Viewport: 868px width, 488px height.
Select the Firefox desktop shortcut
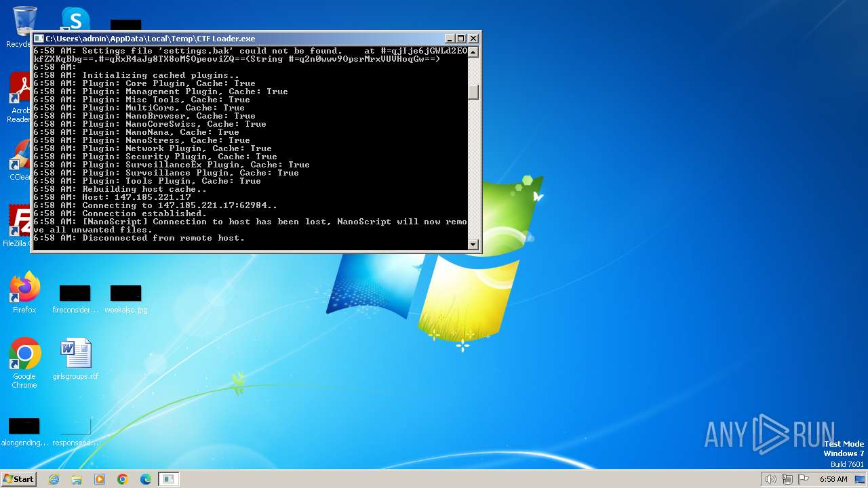(x=24, y=293)
